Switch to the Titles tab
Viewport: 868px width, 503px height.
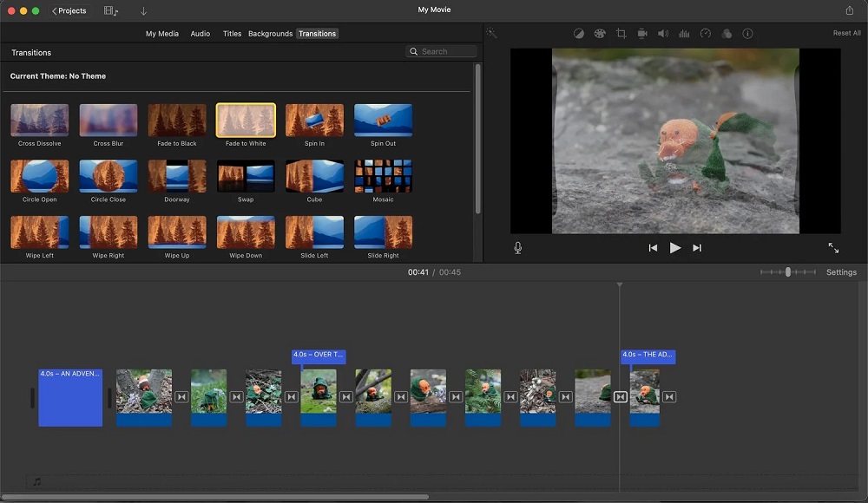[x=232, y=34]
